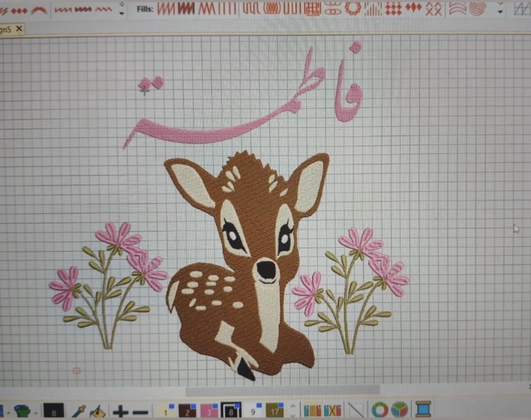Select the first satin fill after the Fills label
Viewport: 531px width, 420px height.
166,8
